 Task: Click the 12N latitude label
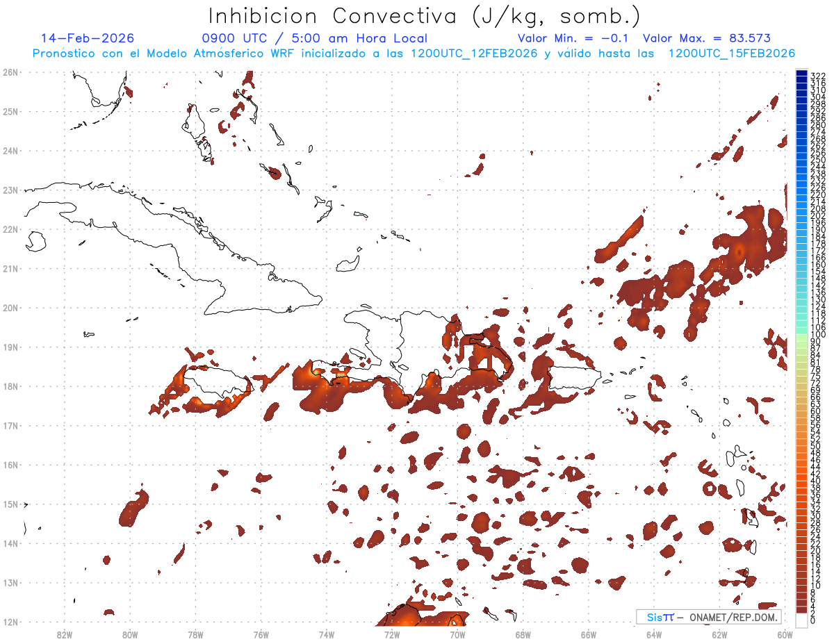pos(10,622)
